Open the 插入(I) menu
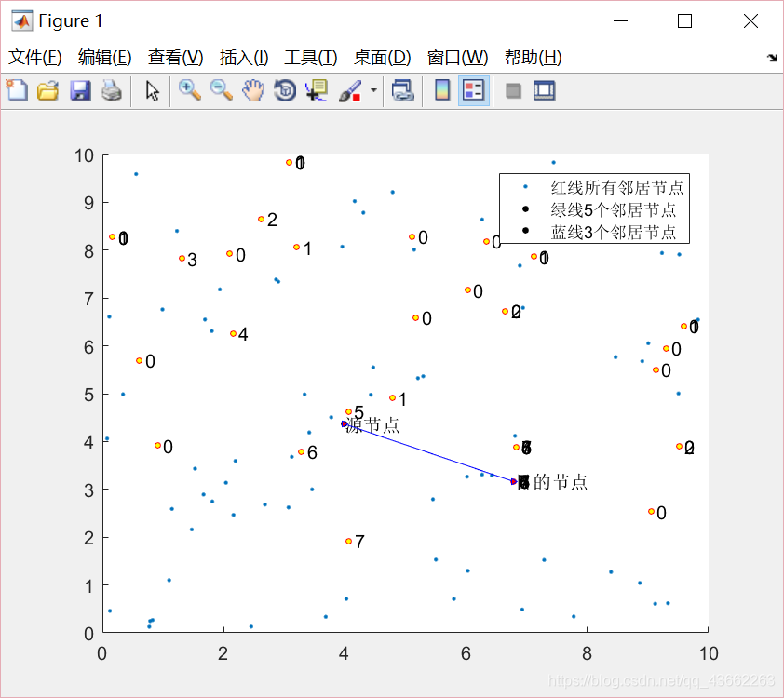The height and width of the screenshot is (698, 784). point(244,58)
